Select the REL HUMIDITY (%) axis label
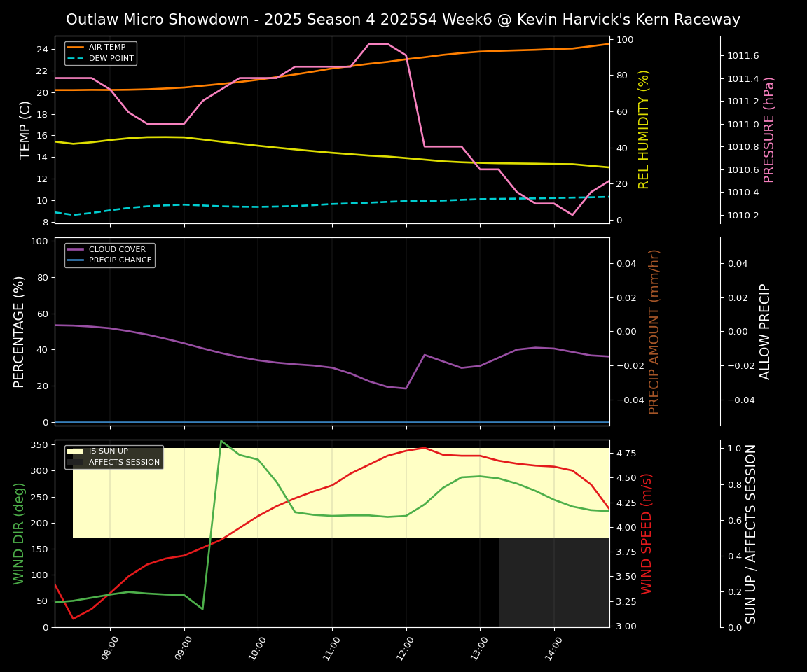807x672 pixels. (x=644, y=129)
